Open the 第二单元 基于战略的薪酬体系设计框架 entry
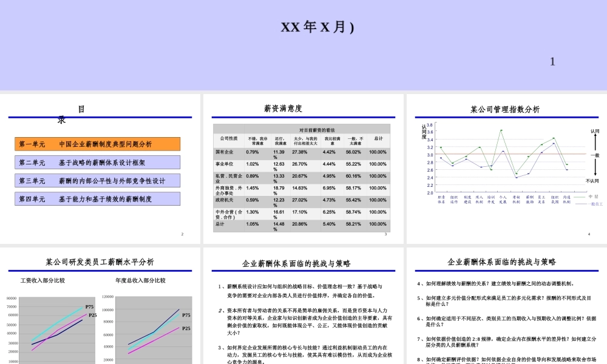This screenshot has width=607, height=364. pos(97,162)
